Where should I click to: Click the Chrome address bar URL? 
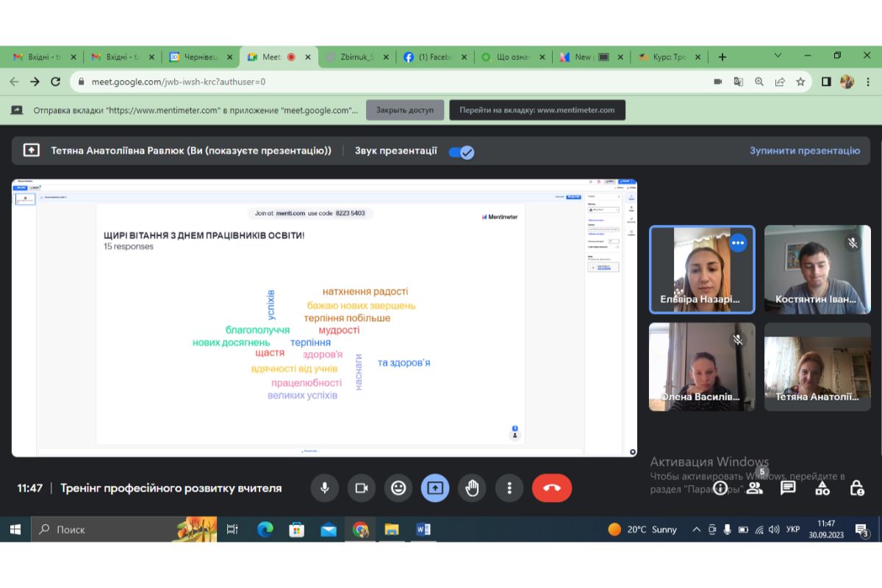coord(177,82)
